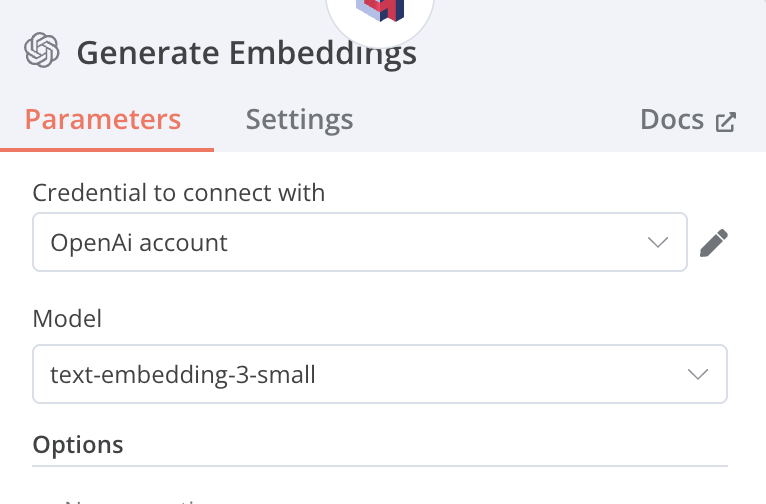766x504 pixels.
Task: Switch to the Settings tab
Action: [x=299, y=120]
